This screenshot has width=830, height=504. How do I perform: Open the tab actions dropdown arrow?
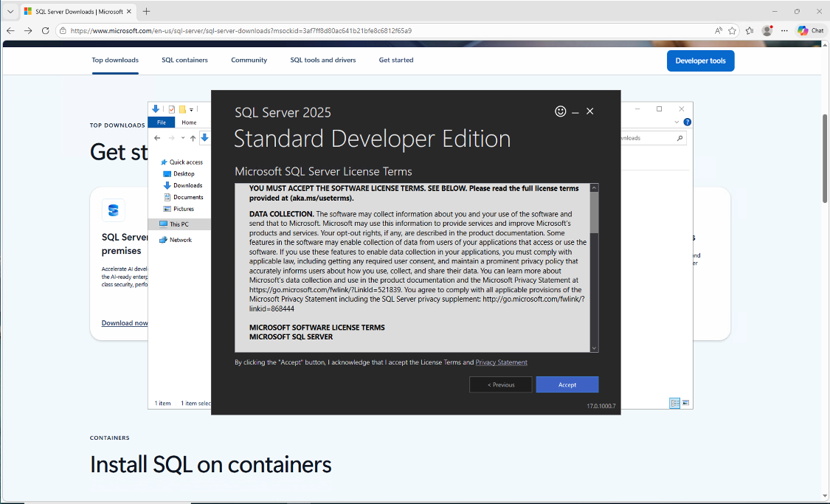[10, 11]
